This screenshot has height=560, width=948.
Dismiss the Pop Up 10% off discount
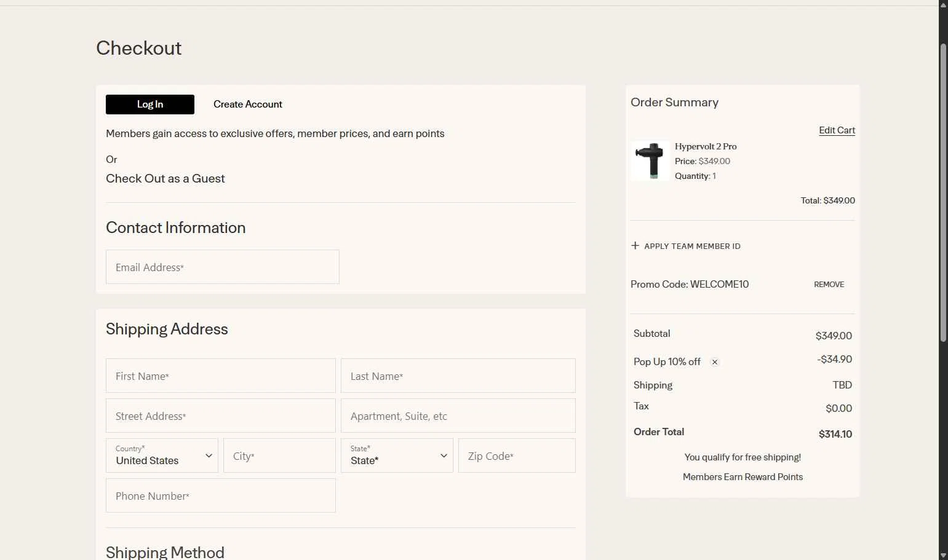click(x=715, y=362)
